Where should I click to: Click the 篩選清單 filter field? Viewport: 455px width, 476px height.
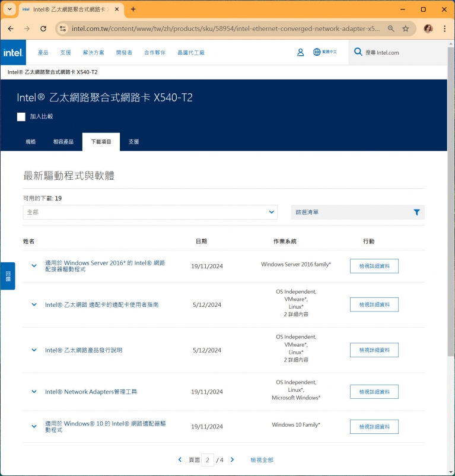tap(358, 212)
